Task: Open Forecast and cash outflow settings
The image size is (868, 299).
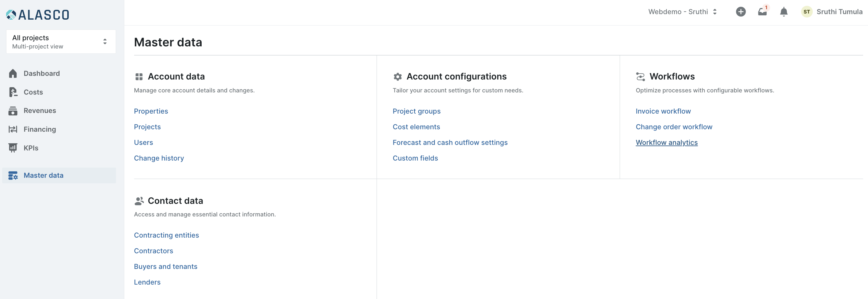Action: click(450, 142)
